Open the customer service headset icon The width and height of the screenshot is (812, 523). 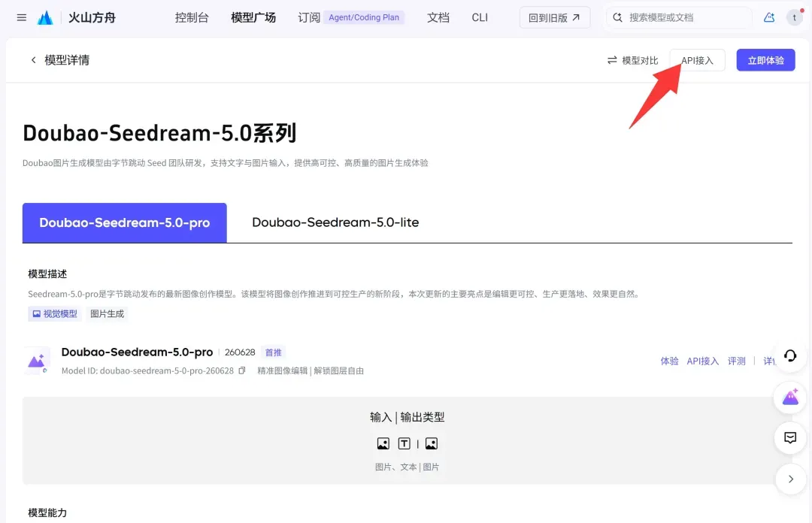coord(789,355)
